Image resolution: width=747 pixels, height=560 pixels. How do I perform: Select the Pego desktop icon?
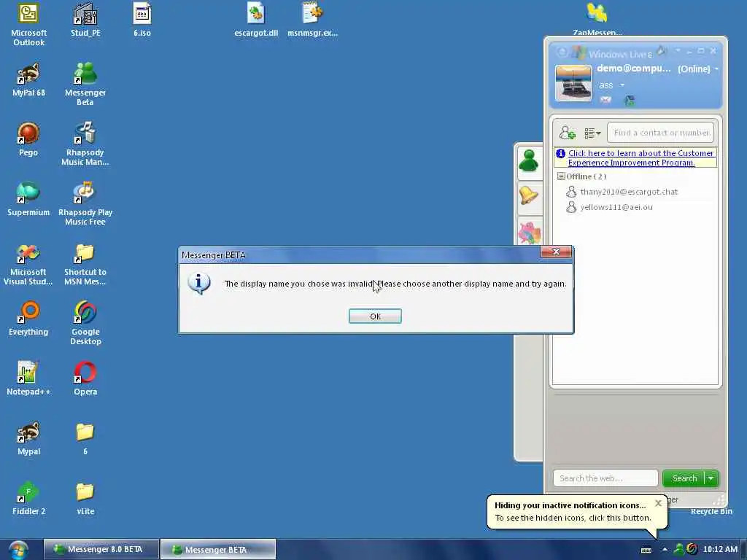(28, 140)
